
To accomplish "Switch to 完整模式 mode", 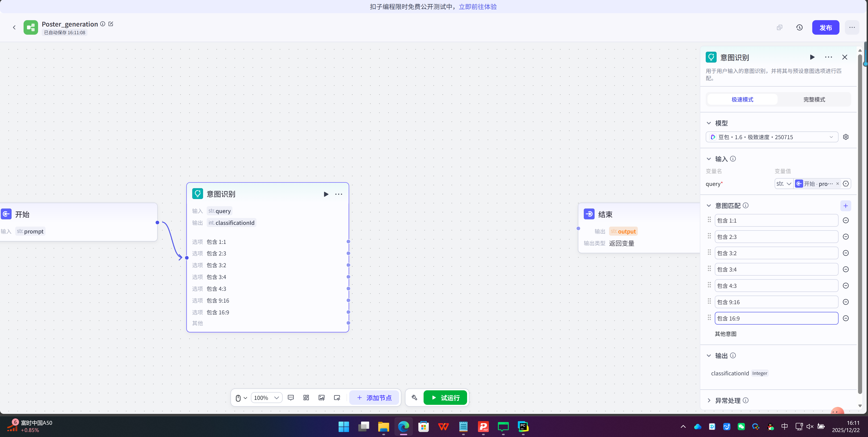I will [814, 100].
